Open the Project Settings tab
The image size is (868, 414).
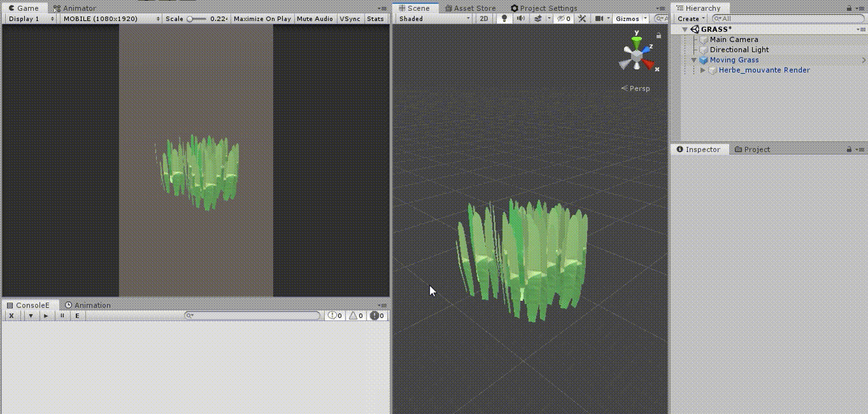point(544,8)
